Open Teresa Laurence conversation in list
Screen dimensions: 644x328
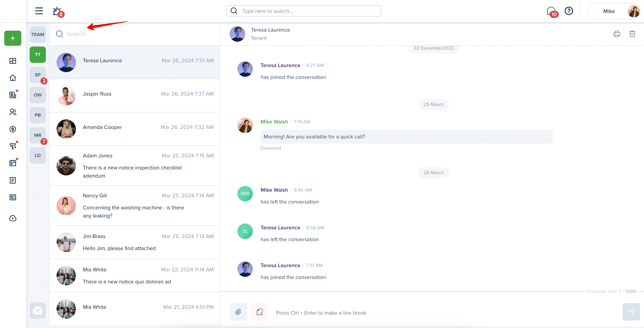tap(135, 62)
